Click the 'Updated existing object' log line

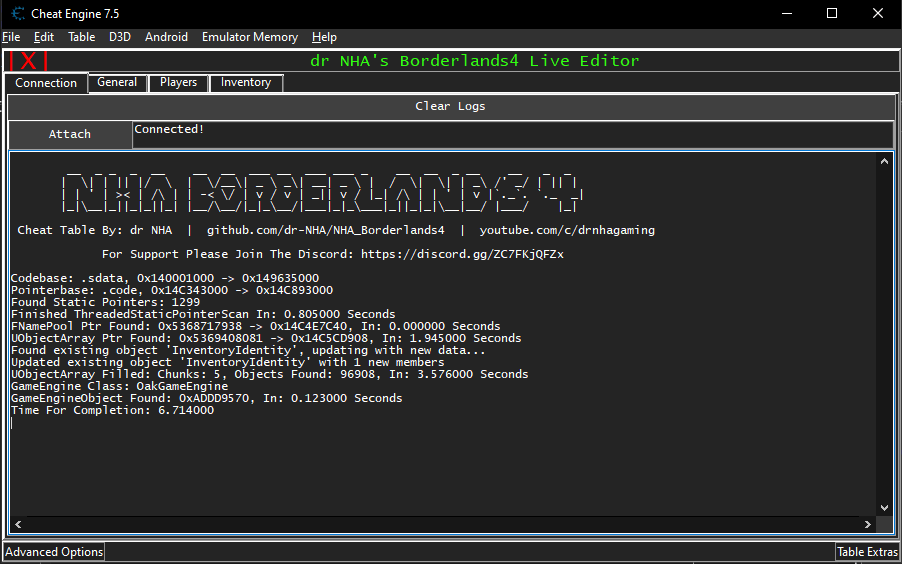pyautogui.click(x=227, y=363)
